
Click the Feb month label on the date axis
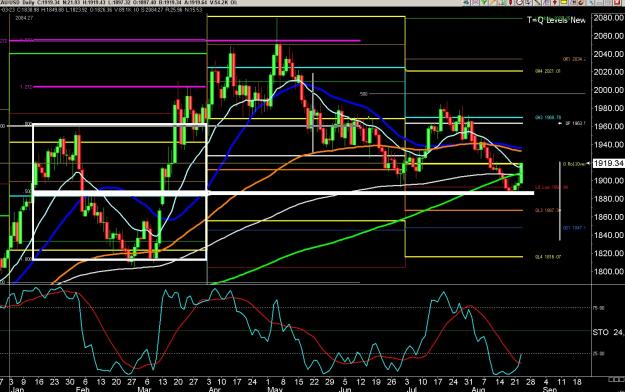coord(83,389)
